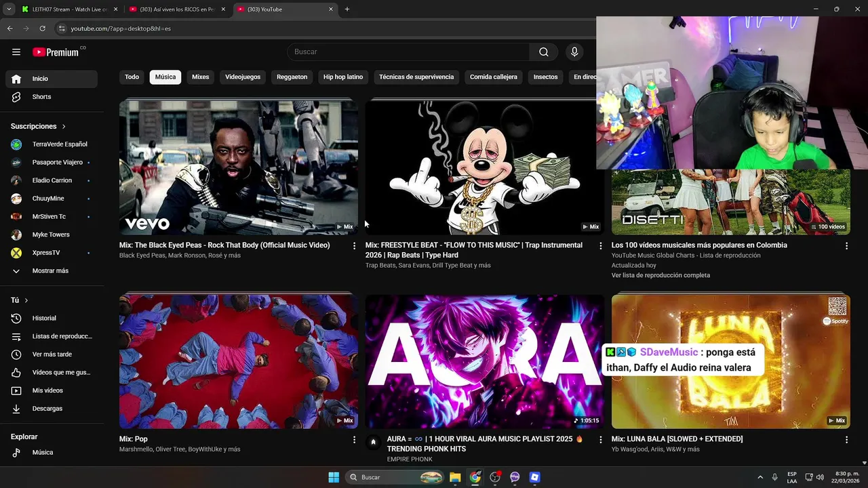Open ChuuyMine subscription channel
Image resolution: width=868 pixels, height=488 pixels.
point(52,199)
